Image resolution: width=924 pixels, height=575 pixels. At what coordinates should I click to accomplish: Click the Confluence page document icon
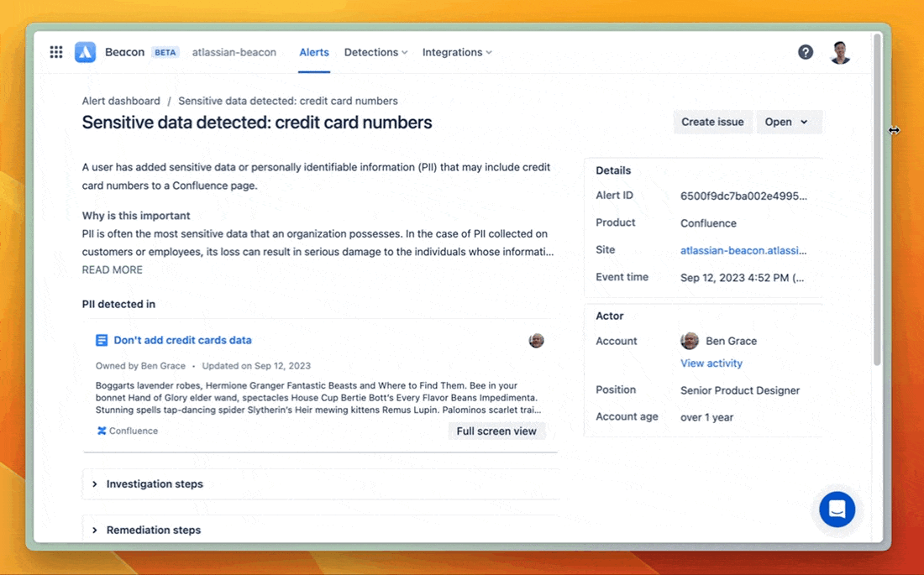102,341
